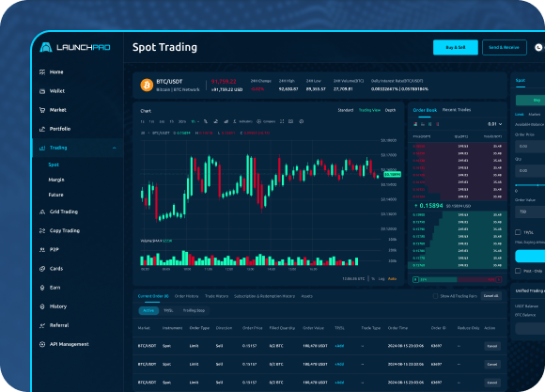The image size is (545, 392).
Task: Switch chart to Depth view
Action: point(390,110)
